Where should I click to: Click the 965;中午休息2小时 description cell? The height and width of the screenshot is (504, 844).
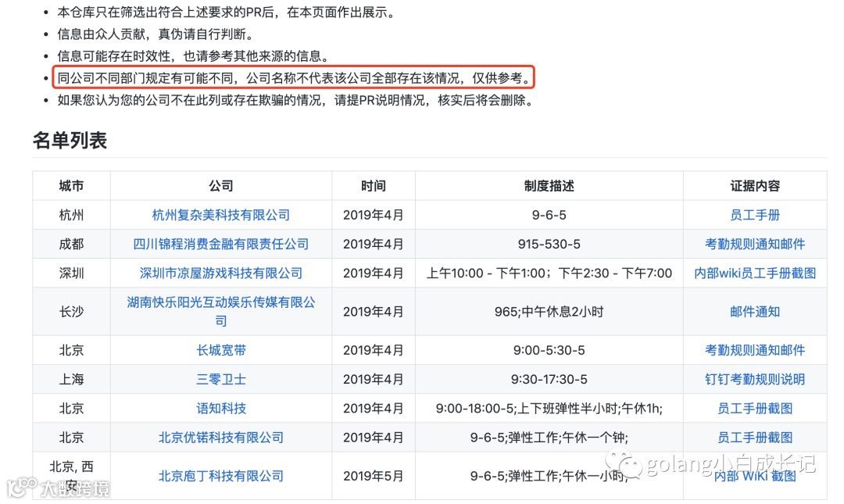549,312
